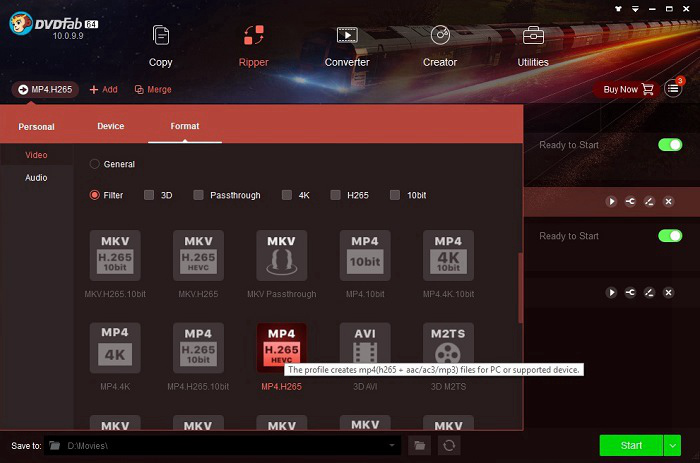The image size is (700, 463).
Task: Choose the MP4.10bit profile icon
Action: [365, 255]
